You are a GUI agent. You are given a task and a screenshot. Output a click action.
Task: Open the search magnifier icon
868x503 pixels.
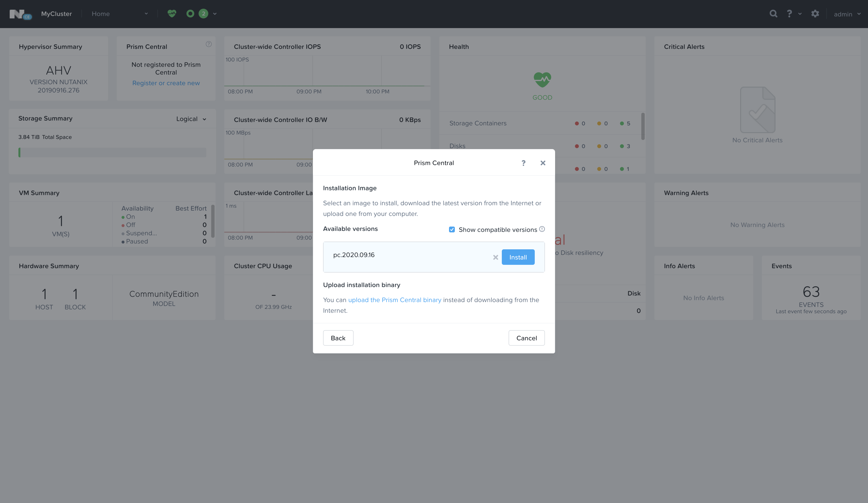773,13
